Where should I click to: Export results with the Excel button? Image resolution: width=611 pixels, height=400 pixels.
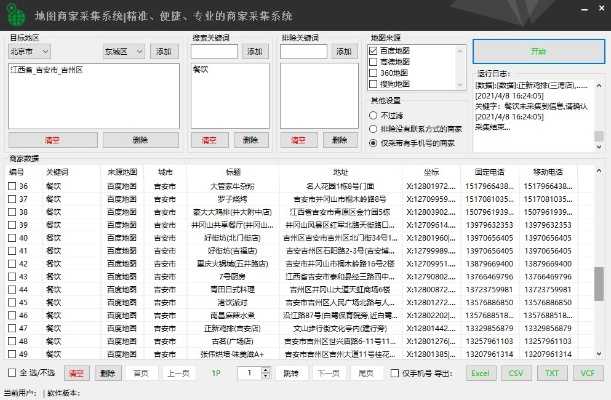481,373
